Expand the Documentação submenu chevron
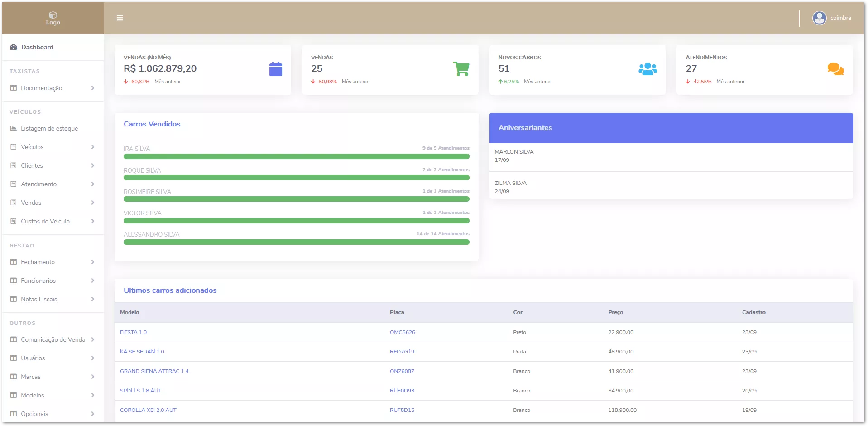 pos(92,88)
